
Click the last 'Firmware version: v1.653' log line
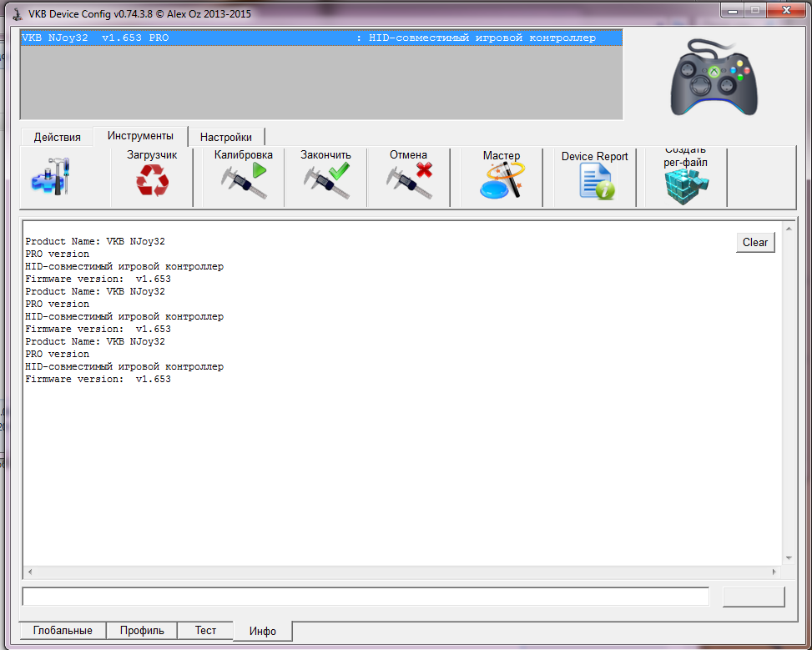[x=98, y=379]
